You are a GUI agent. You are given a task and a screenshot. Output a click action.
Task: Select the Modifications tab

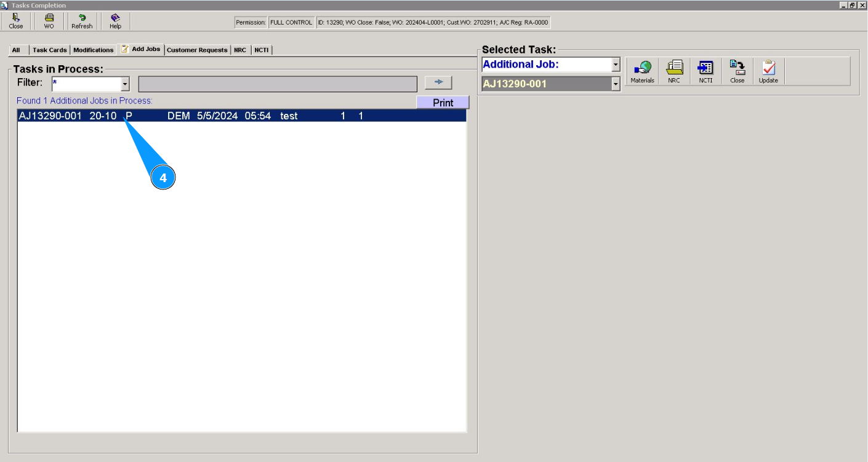(x=93, y=50)
